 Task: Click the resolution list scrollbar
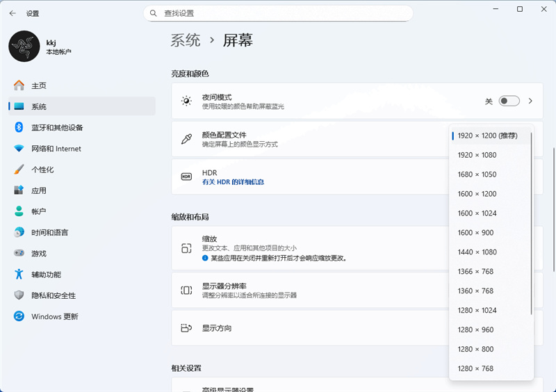click(532, 222)
